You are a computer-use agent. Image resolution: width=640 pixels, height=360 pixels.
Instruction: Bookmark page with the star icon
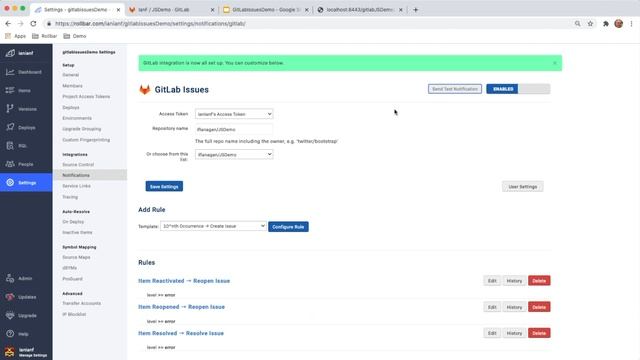(x=590, y=24)
